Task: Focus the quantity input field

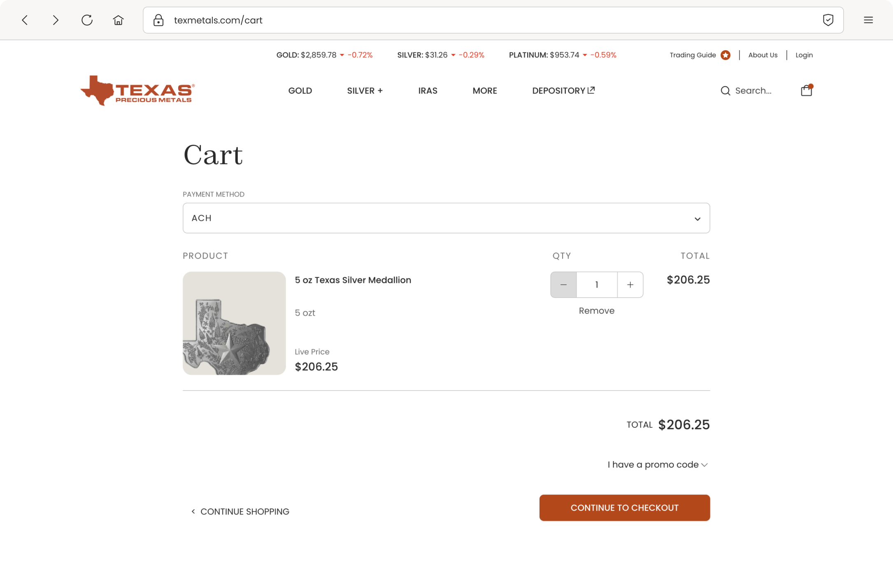Action: coord(597,285)
